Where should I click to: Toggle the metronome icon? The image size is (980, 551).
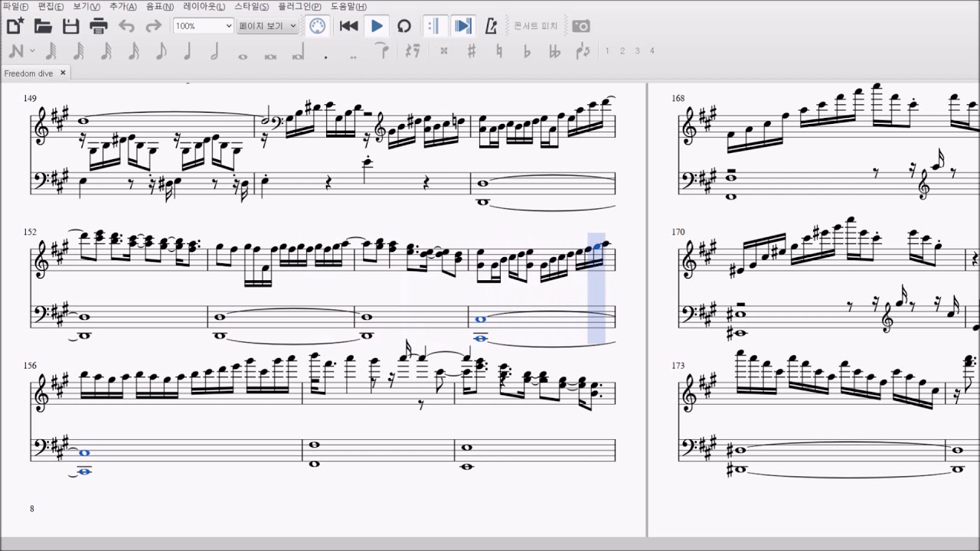tap(491, 26)
